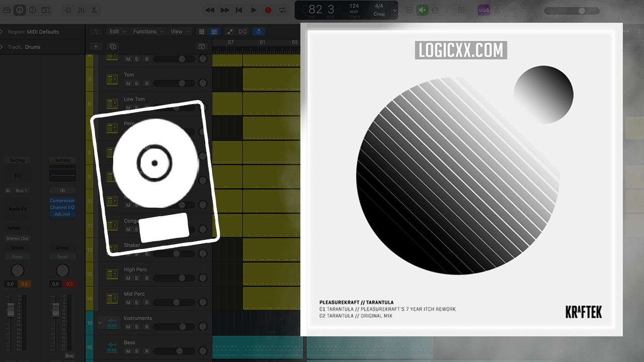The width and height of the screenshot is (644, 362).
Task: Open the Functions dropdown menu
Action: point(148,32)
